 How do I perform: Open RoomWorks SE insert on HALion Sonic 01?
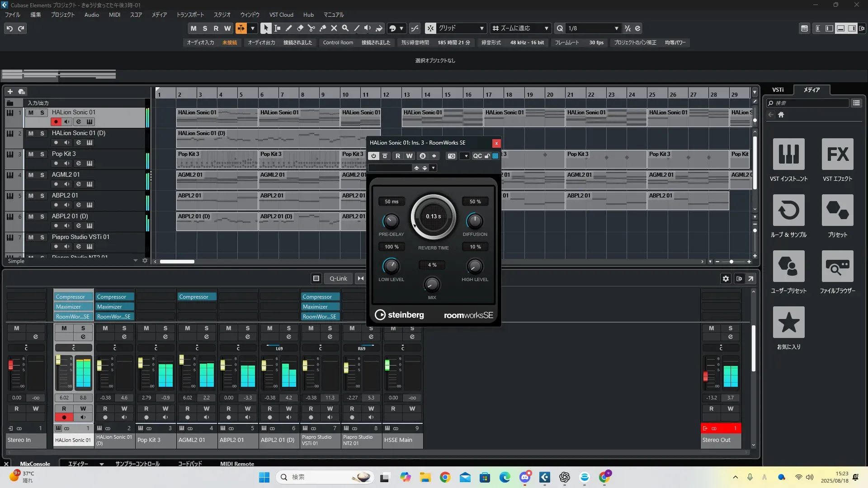point(73,316)
